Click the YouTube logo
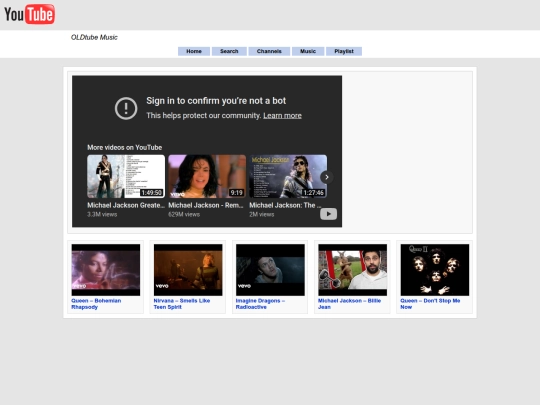This screenshot has height=405, width=540. [29, 14]
